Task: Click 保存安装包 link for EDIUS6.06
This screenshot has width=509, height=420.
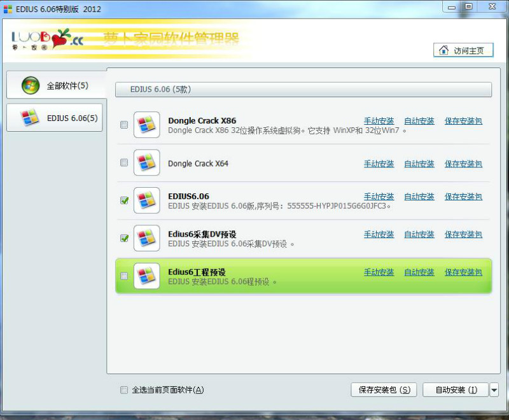Action: [x=463, y=197]
